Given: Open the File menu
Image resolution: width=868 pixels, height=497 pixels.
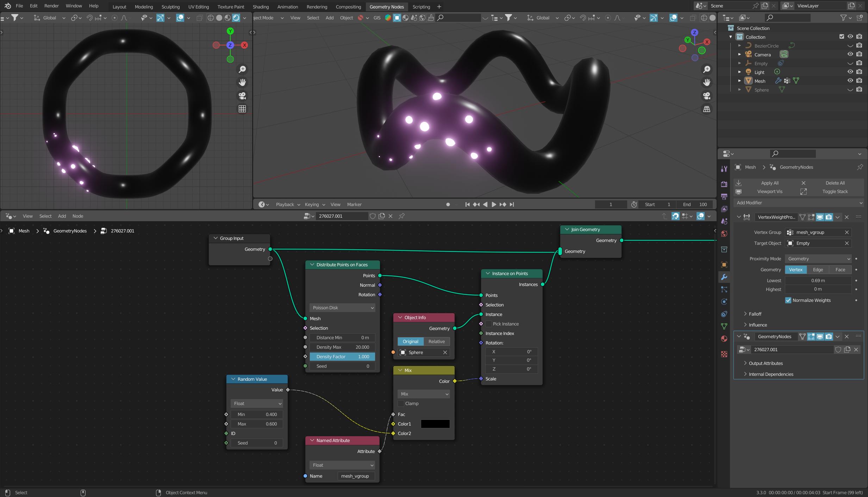Looking at the screenshot, I should [19, 6].
